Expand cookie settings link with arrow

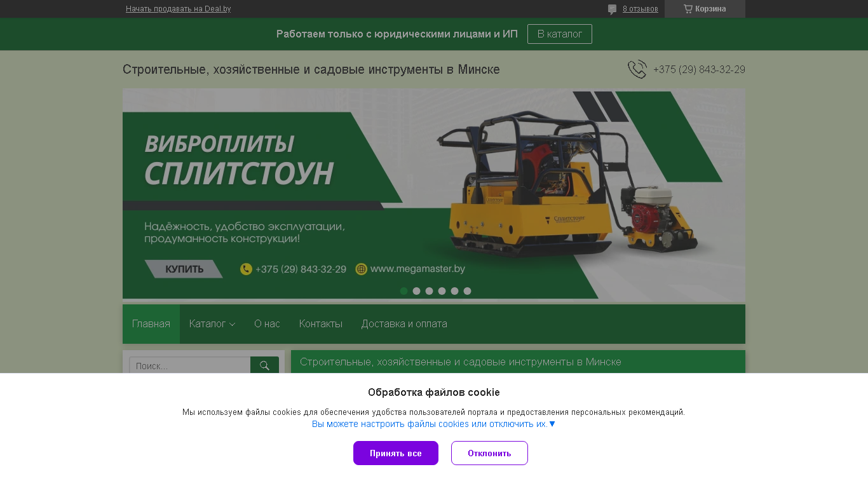(x=434, y=424)
